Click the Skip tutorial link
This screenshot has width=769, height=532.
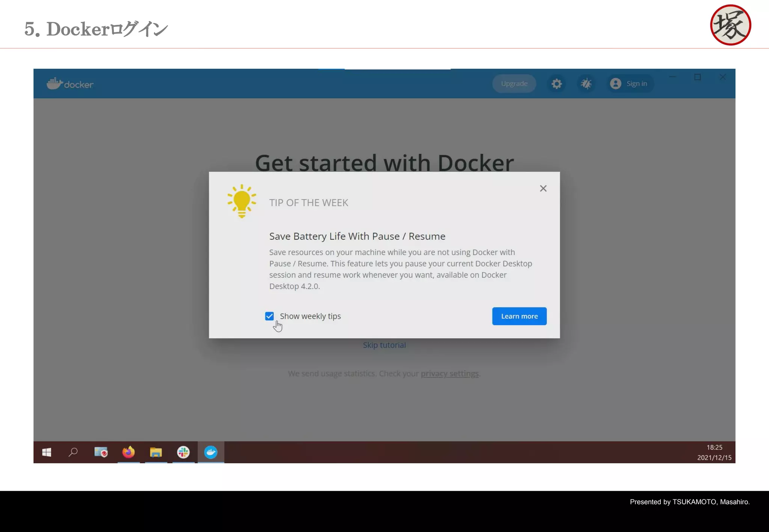point(384,345)
